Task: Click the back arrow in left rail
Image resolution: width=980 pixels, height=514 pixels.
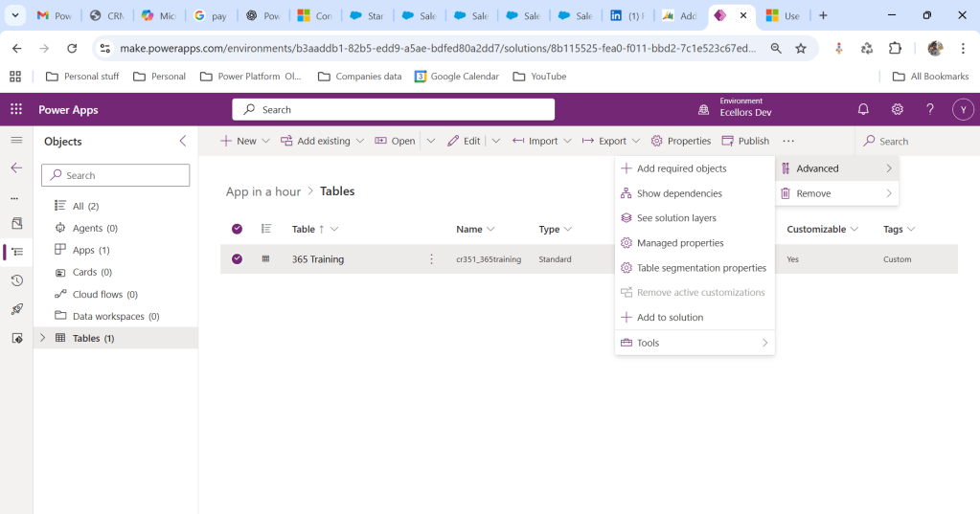Action: click(16, 168)
